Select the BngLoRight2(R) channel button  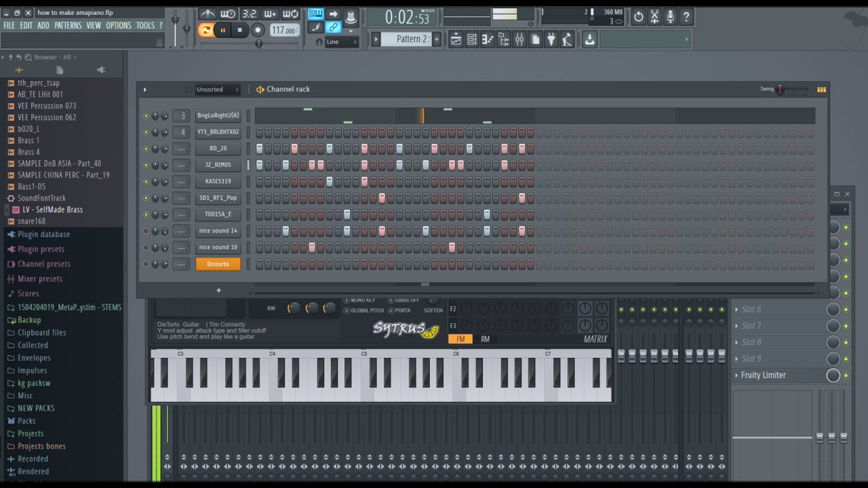[x=218, y=115]
